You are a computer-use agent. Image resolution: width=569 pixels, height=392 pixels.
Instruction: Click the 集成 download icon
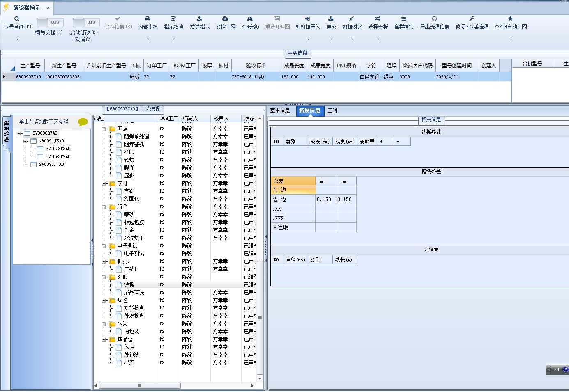click(331, 18)
